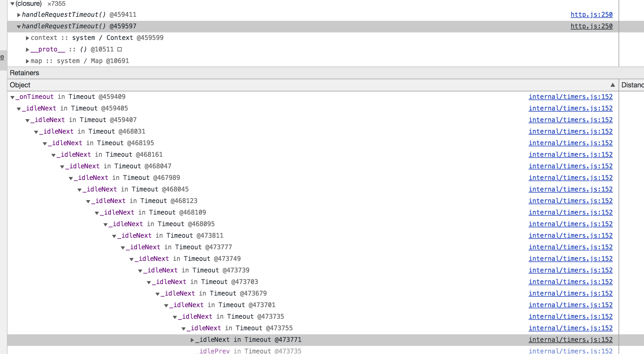Screen dimensions: 644x354
Task: Collapse handleRequestTimeout() @459597 row
Action: tap(19, 27)
